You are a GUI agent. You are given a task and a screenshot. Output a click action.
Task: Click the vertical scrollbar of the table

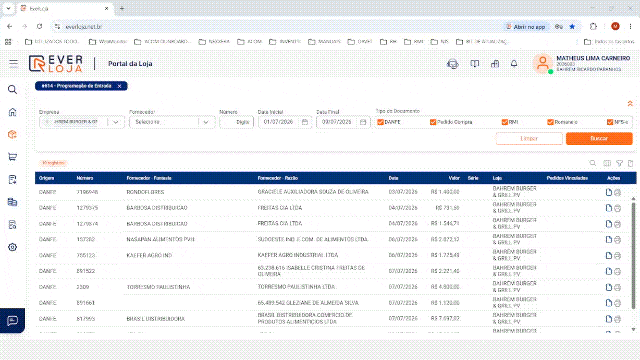(x=633, y=255)
